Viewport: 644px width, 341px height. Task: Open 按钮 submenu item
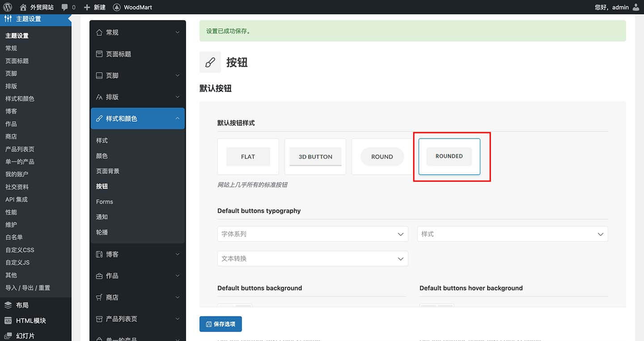(102, 186)
